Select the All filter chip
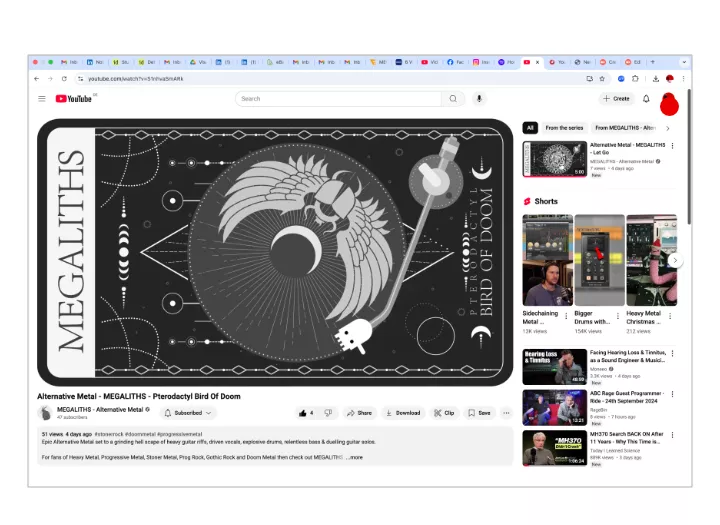Screen dimensions: 720x525 coord(530,128)
